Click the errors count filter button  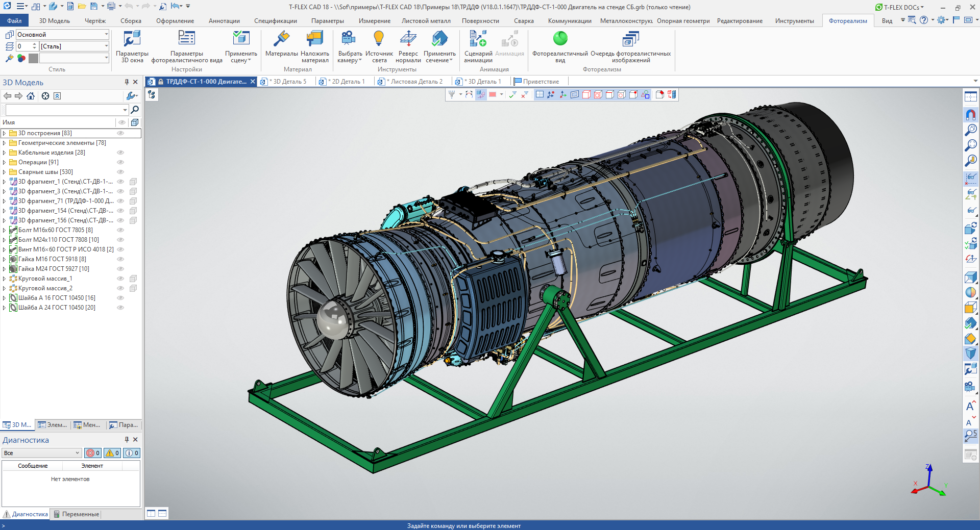click(x=93, y=453)
